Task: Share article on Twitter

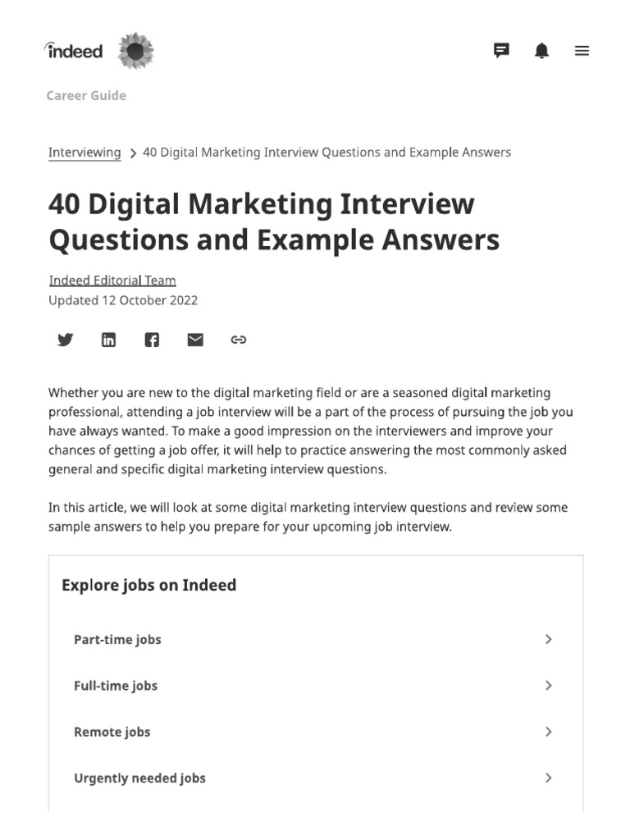Action: (x=66, y=340)
